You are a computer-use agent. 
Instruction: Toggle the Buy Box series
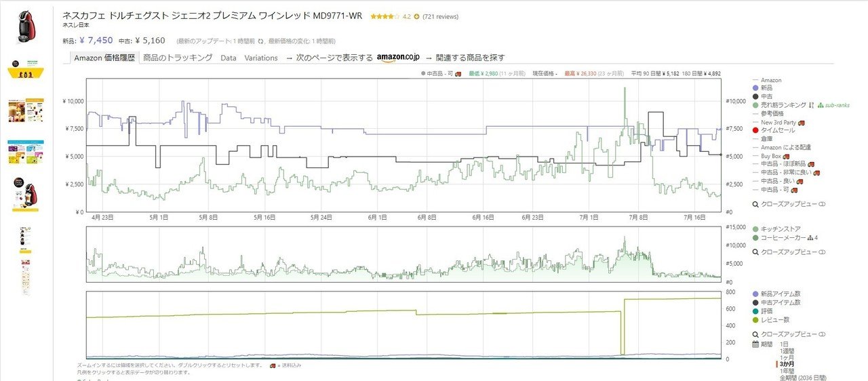pos(771,155)
